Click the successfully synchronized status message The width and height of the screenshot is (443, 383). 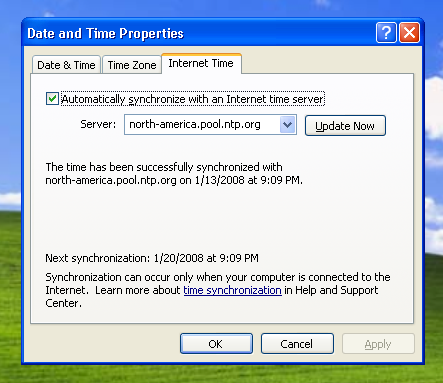[x=174, y=173]
